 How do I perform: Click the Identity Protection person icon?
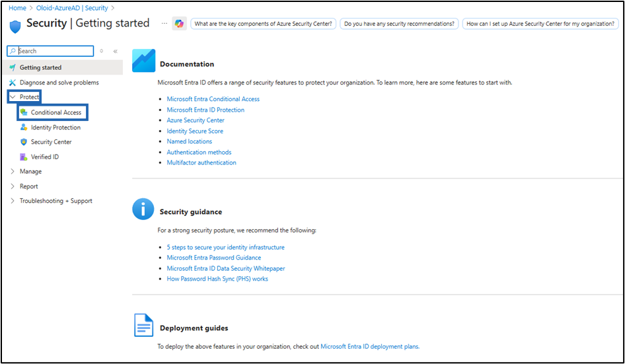coord(24,127)
